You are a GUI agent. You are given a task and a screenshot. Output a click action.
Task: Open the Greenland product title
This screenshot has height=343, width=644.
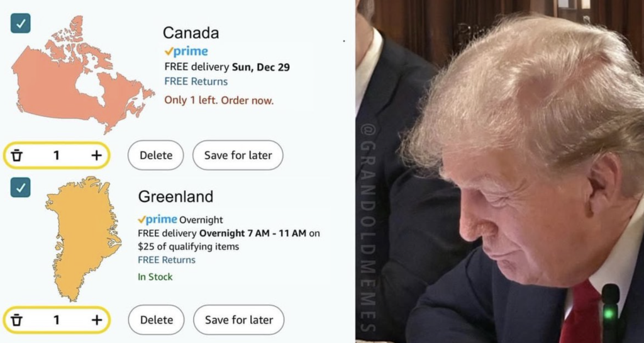tap(175, 196)
